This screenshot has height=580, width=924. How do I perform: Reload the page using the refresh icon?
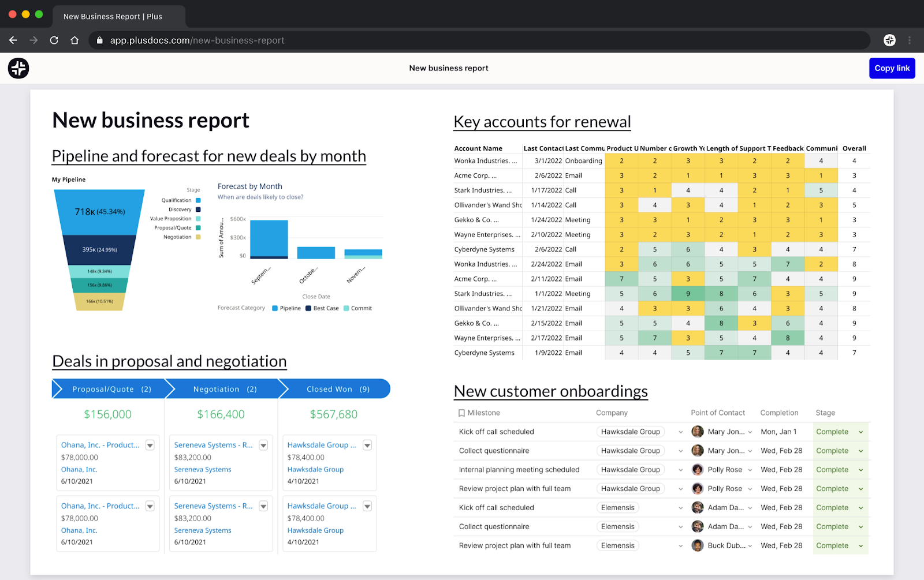54,40
